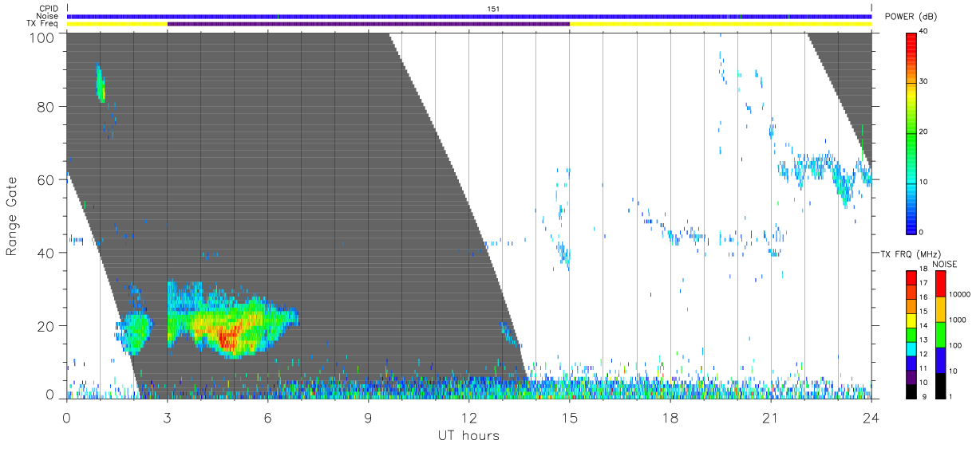The image size is (980, 452).
Task: Click the 12 label on TX FRQ scale
Action: point(923,354)
